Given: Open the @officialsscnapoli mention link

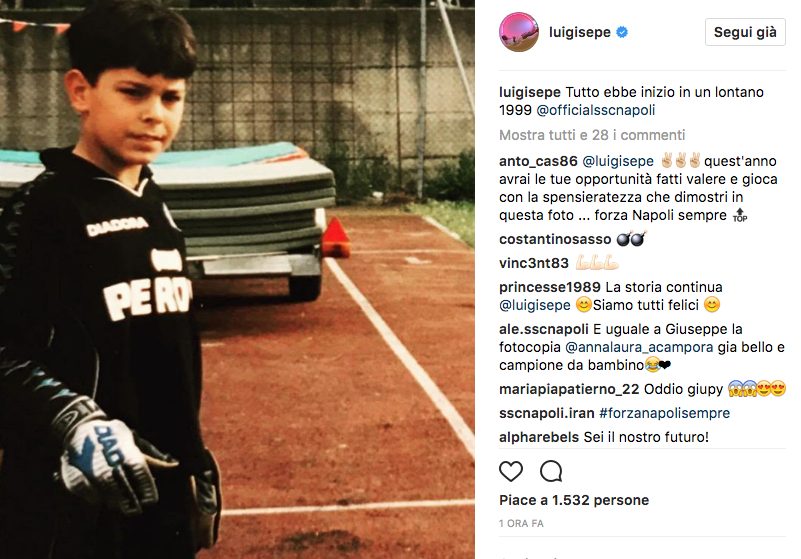Looking at the screenshot, I should [x=596, y=110].
